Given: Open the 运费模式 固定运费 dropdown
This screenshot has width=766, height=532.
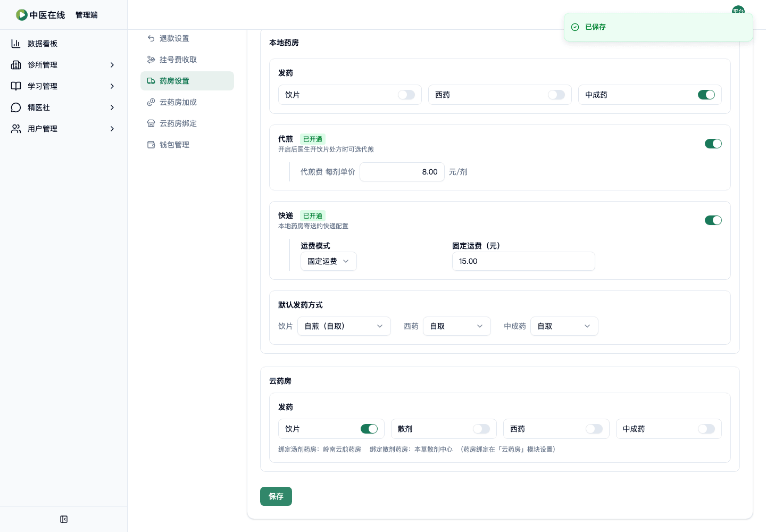Looking at the screenshot, I should pos(329,261).
